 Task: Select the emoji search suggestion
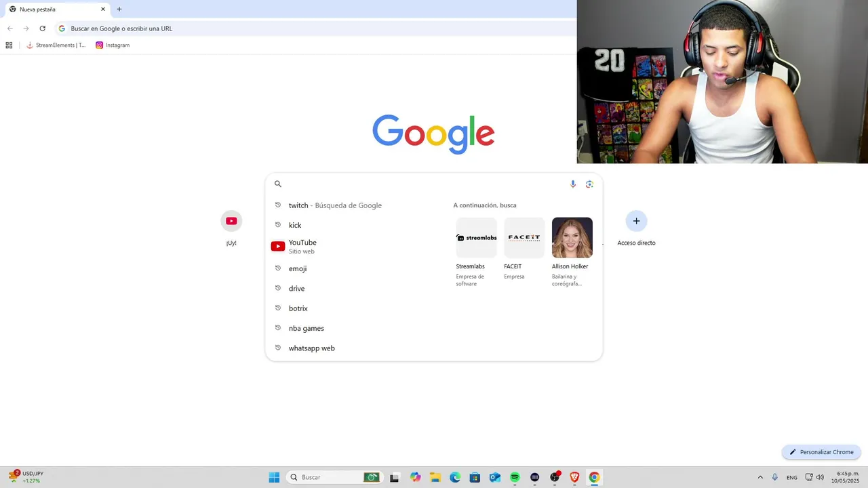[x=351, y=268]
